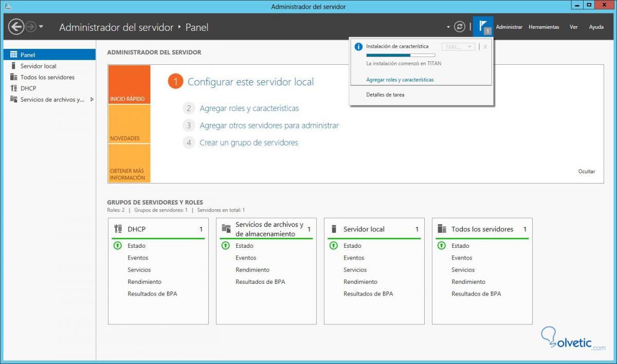Screen dimensions: 617x364
Task: Open Servicios in the DHCP tile
Action: [139, 270]
